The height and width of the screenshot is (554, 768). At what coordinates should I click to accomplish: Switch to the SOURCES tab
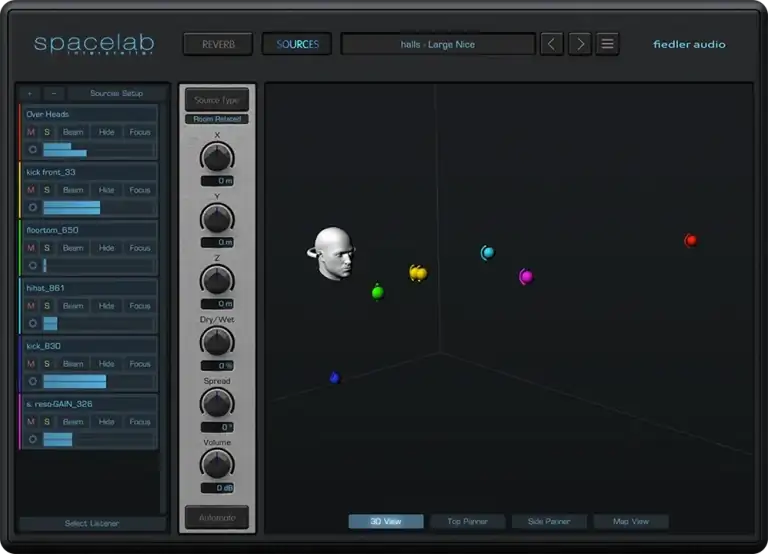pyautogui.click(x=297, y=44)
